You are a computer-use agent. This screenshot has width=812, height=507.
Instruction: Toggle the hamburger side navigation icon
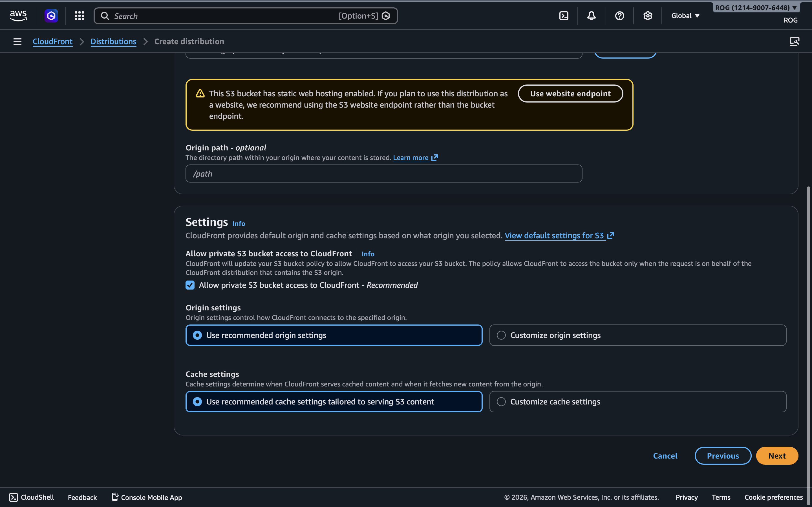click(x=17, y=42)
